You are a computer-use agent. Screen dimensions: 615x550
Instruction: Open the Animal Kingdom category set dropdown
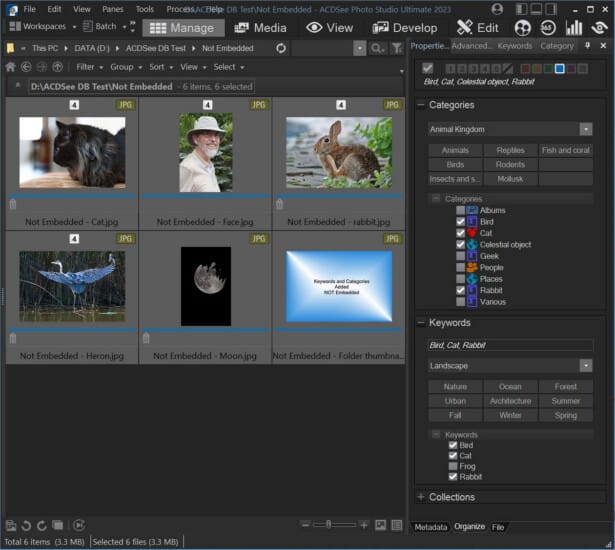coord(585,129)
